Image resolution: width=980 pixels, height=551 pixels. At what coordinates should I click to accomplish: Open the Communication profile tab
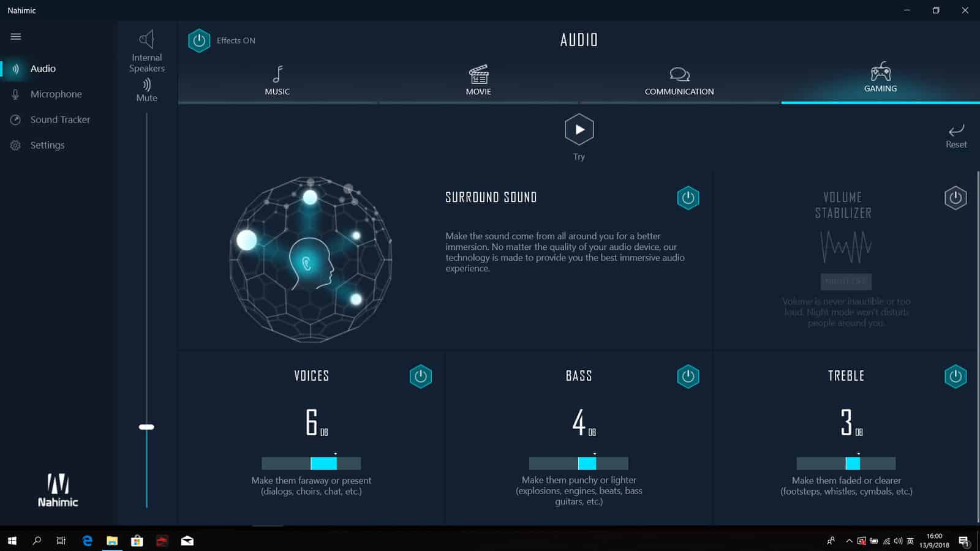(x=679, y=81)
